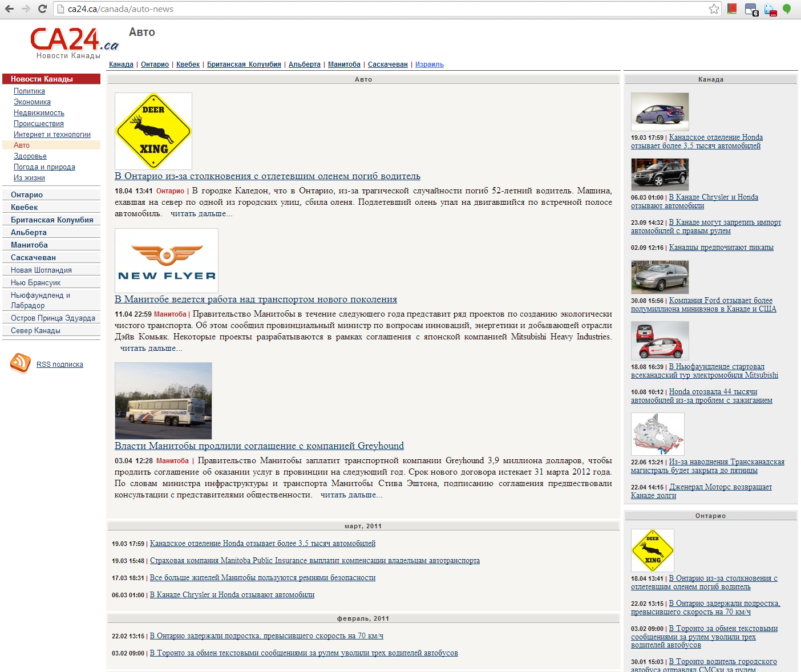The width and height of the screenshot is (801, 672).
Task: Open the Из жизни sidebar category
Action: click(x=29, y=178)
